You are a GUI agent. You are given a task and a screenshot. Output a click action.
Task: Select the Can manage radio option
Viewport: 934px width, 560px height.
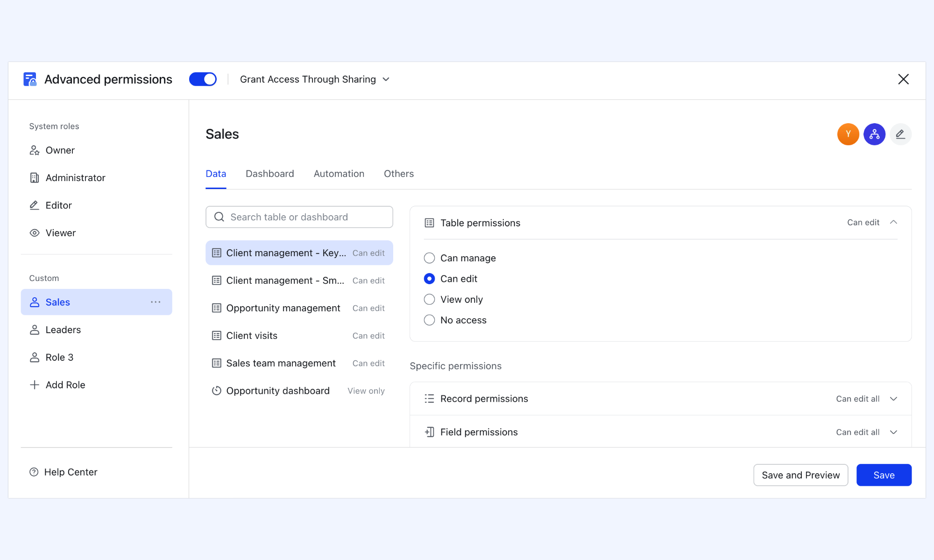point(429,258)
